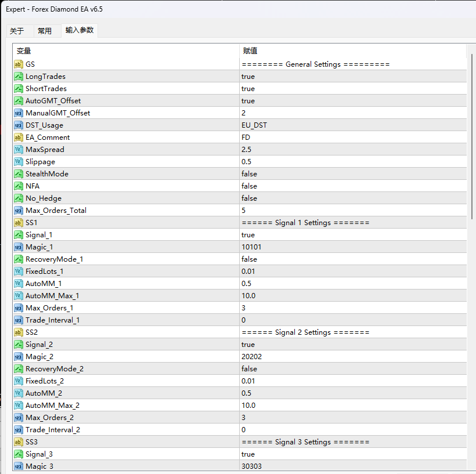
Task: Click the bool icon beside ShortTrades
Action: pyautogui.click(x=18, y=89)
